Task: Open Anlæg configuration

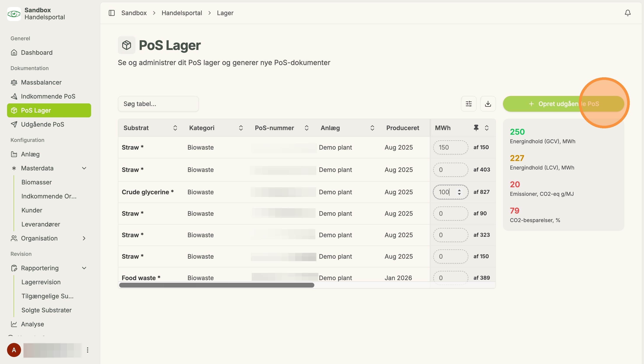Action: [x=49, y=154]
